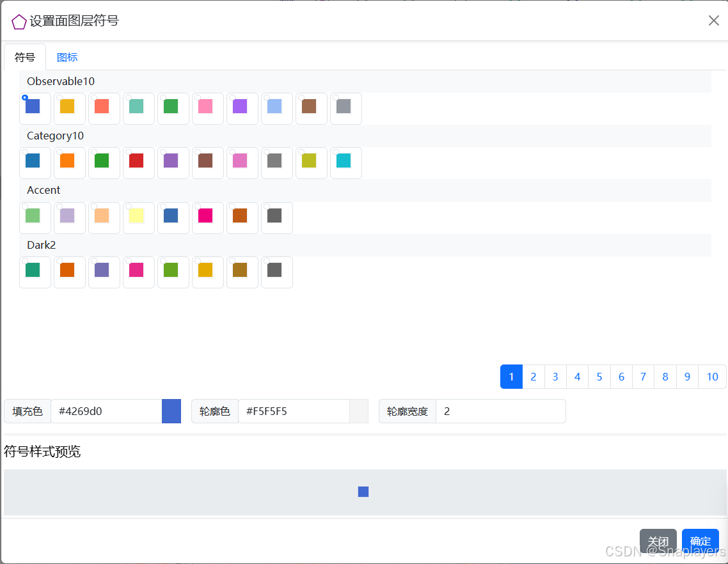Screen dimensions: 728x564
Task: Pick the yellow Observable10 swatch
Action: tap(70, 109)
